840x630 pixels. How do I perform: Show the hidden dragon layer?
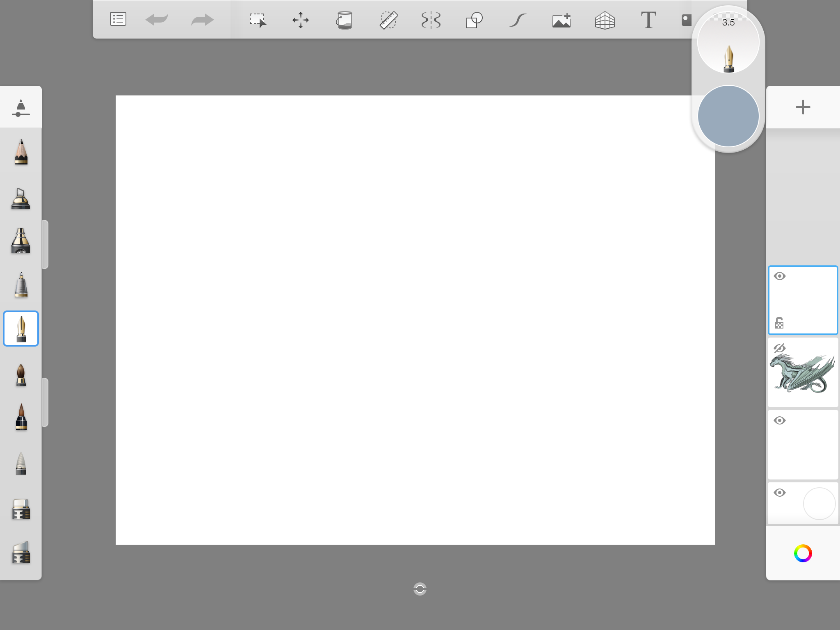pyautogui.click(x=779, y=348)
